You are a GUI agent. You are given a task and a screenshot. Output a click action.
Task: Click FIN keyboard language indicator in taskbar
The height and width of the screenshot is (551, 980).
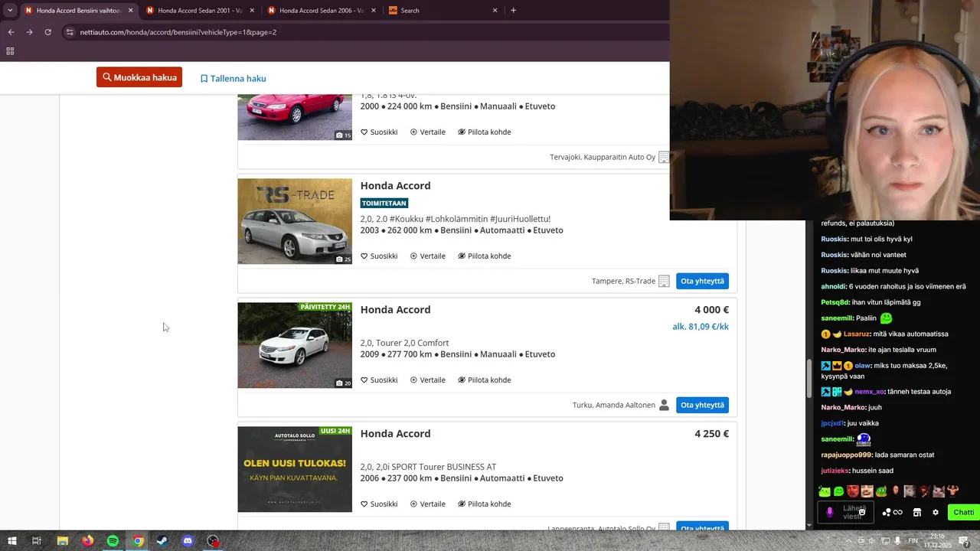point(913,540)
